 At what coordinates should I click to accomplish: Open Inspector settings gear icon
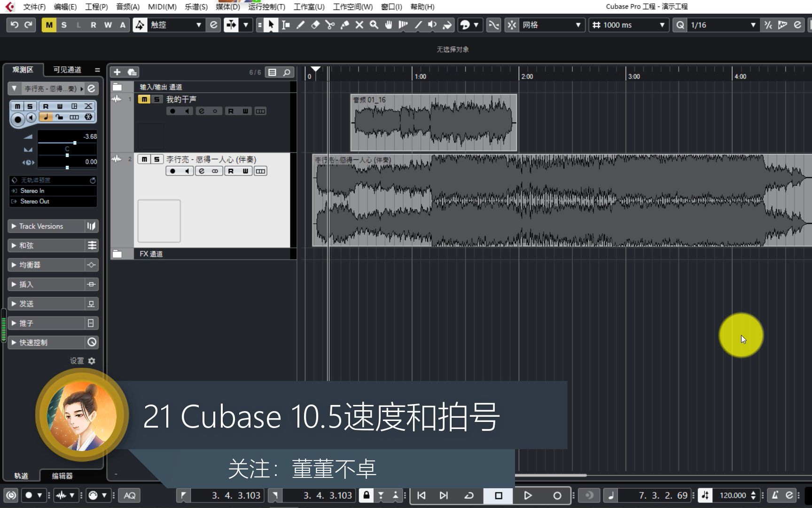coord(92,361)
